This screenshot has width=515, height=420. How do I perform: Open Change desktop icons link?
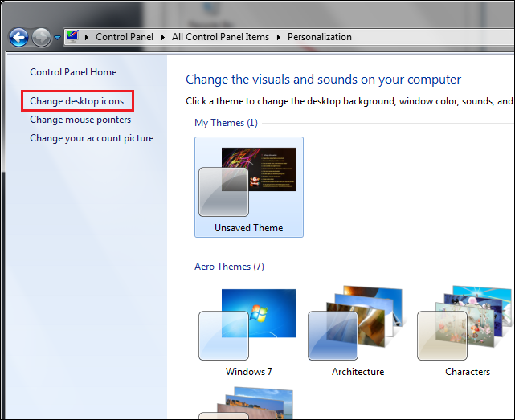coord(77,101)
